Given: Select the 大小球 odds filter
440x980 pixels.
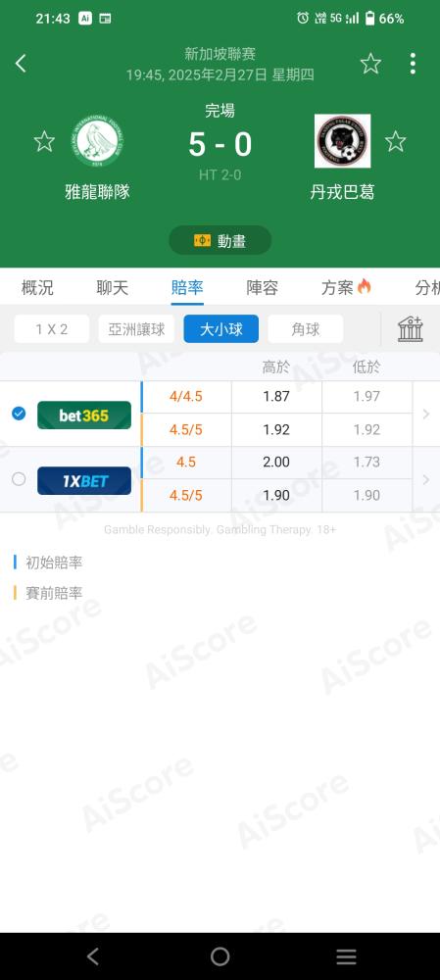Looking at the screenshot, I should click(221, 328).
